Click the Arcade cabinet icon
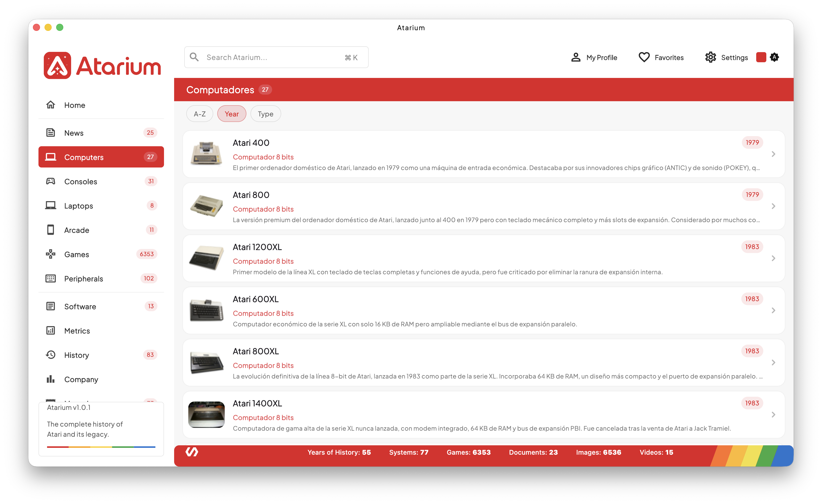822x504 pixels. 51,230
